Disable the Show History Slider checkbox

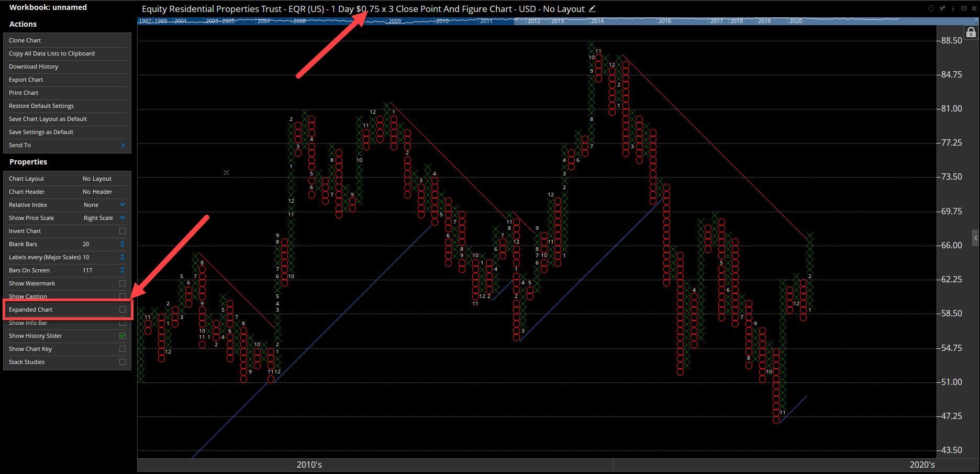[x=122, y=336]
